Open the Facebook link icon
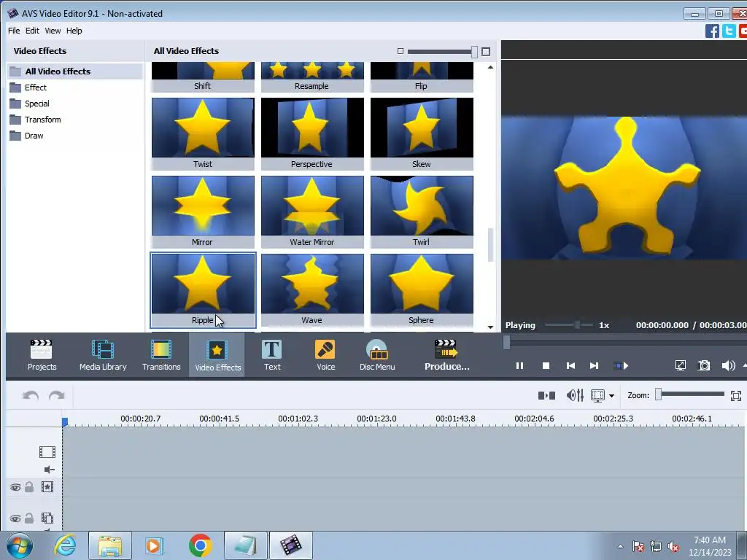This screenshot has height=560, width=747. 712,31
